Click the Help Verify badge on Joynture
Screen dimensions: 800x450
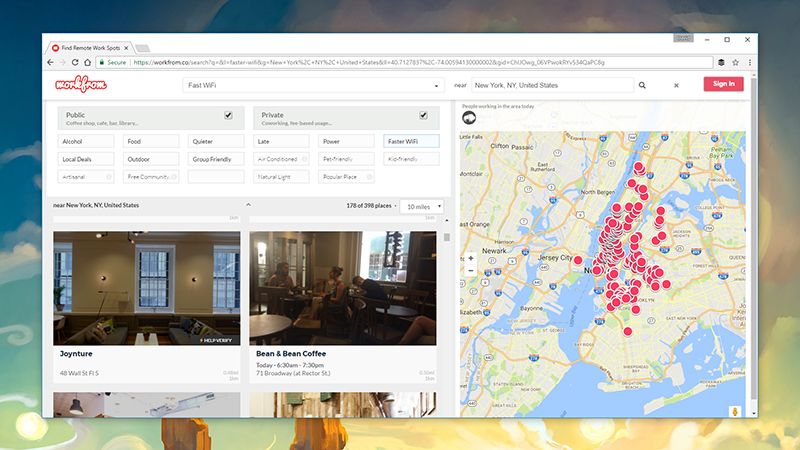pos(216,340)
